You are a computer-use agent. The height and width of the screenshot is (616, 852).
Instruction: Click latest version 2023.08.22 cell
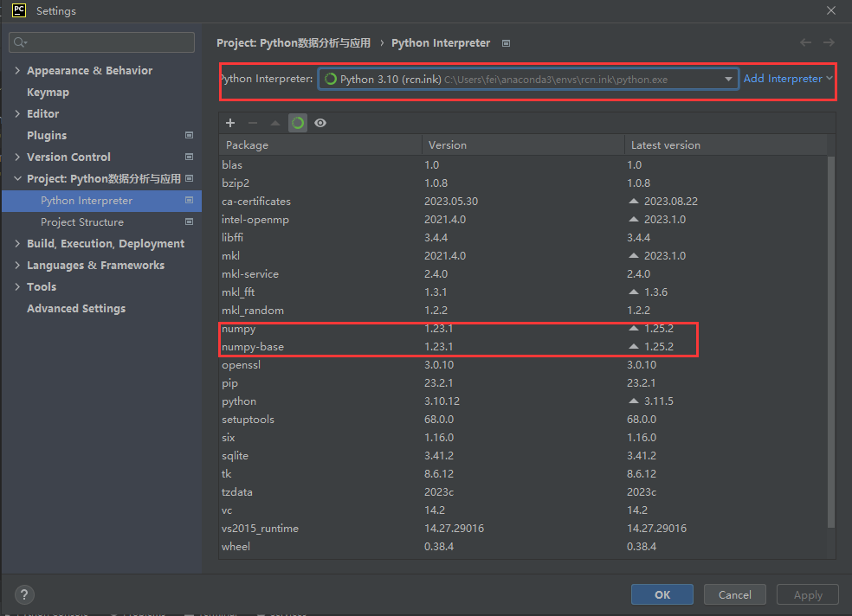click(x=671, y=202)
